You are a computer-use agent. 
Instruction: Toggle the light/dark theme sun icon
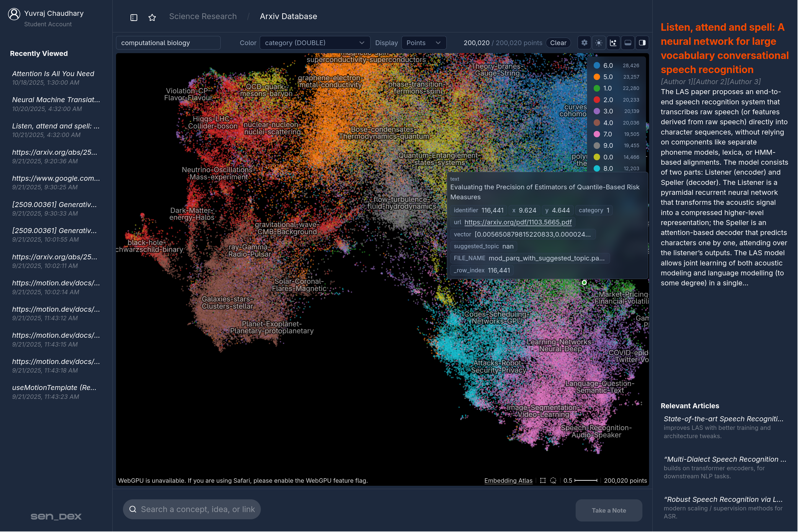click(x=599, y=43)
